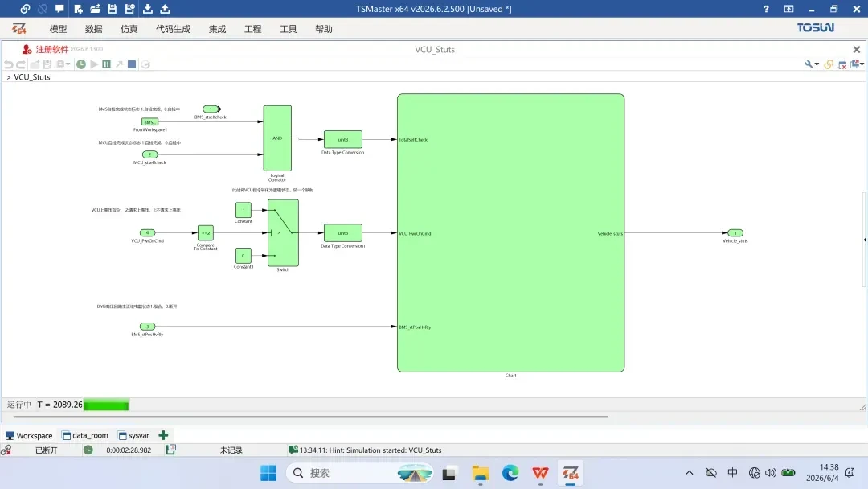Screen dimensions: 868x489
Task: Switch to the sysvar tab
Action: pyautogui.click(x=134, y=435)
